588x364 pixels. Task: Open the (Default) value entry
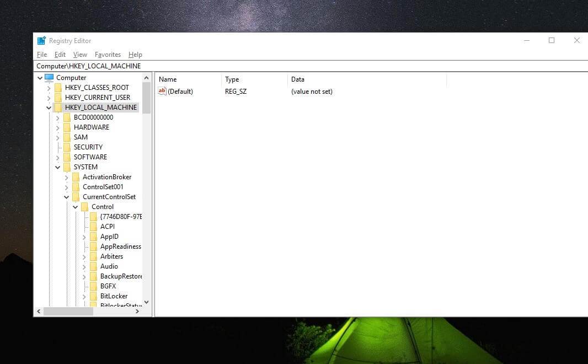click(181, 91)
